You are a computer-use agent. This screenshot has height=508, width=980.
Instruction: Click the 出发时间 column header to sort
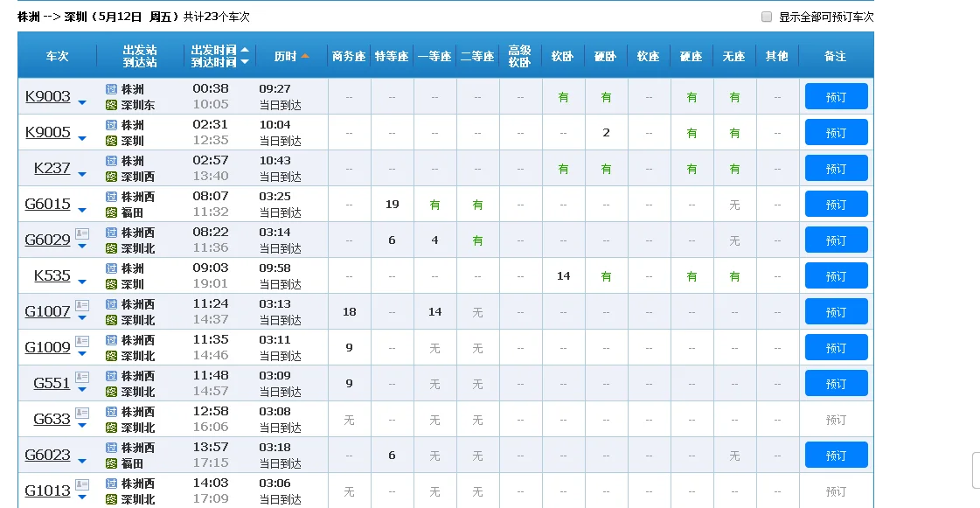214,50
